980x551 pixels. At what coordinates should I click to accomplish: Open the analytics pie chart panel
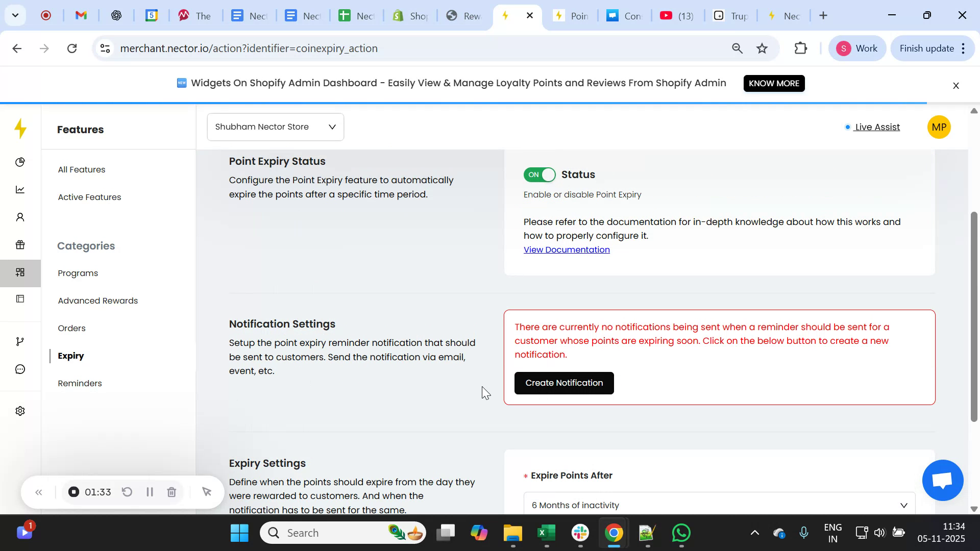pyautogui.click(x=20, y=162)
